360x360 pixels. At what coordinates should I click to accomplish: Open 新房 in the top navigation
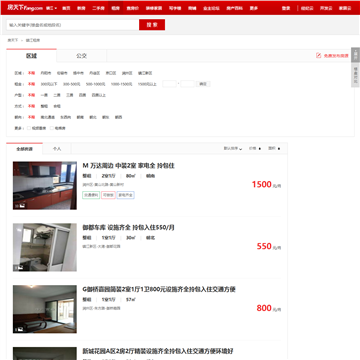pyautogui.click(x=81, y=8)
